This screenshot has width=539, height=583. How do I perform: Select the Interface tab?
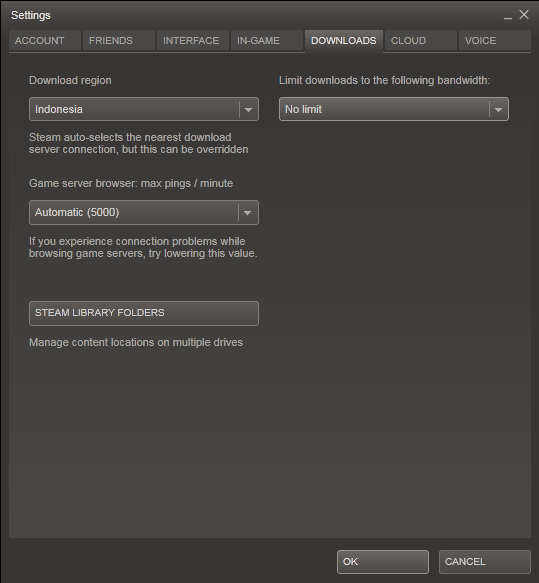[x=193, y=41]
